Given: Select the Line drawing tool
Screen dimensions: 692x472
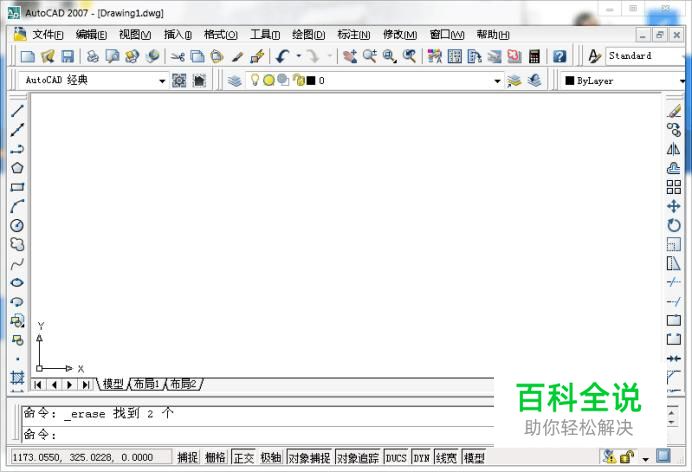Looking at the screenshot, I should click(x=17, y=111).
